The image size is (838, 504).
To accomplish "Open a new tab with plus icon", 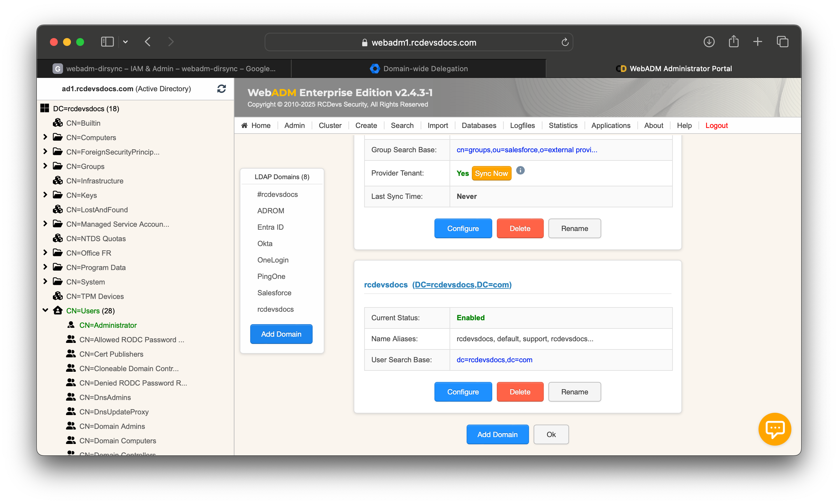I will (x=758, y=42).
